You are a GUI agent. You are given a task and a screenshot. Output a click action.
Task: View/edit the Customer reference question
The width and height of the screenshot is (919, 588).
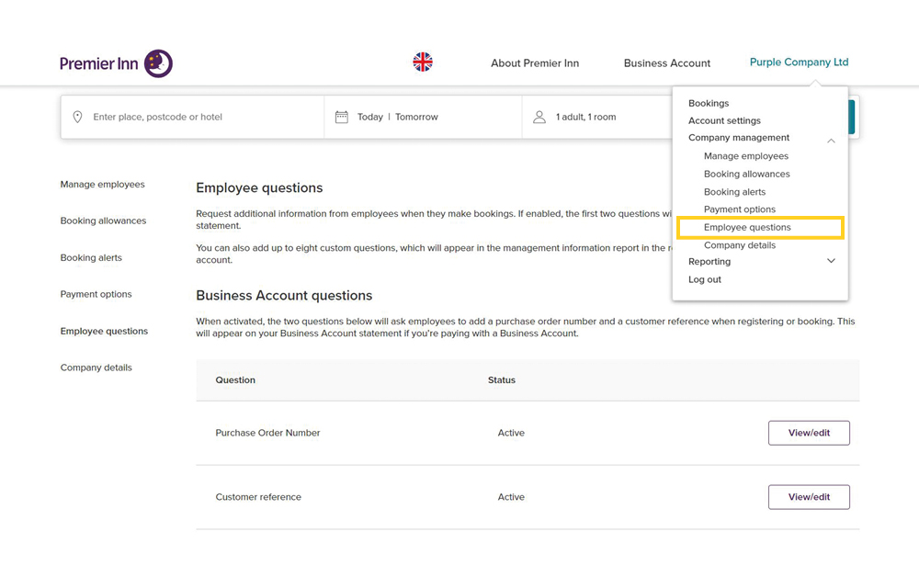[x=809, y=497]
